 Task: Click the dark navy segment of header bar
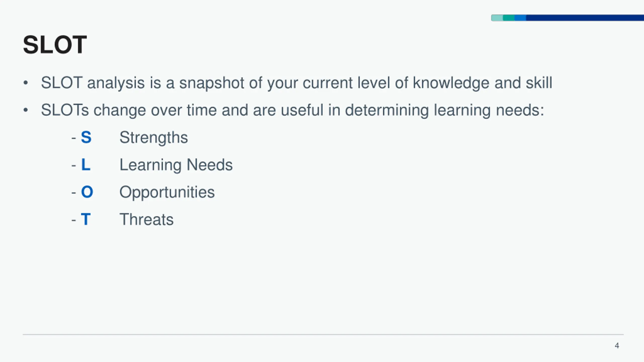tap(585, 18)
